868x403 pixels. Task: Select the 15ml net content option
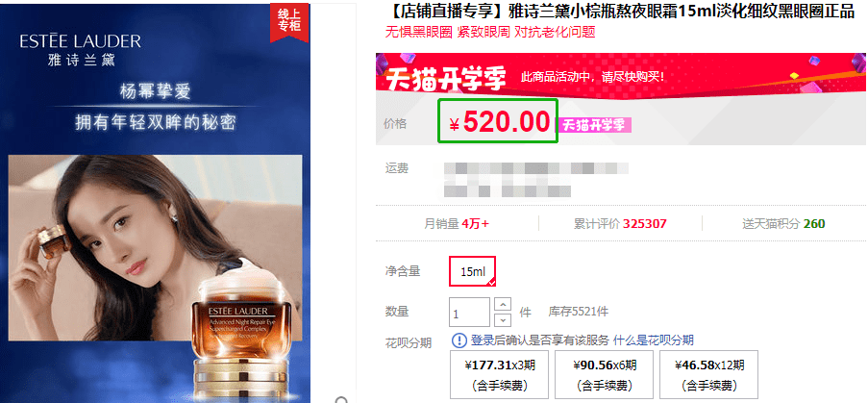472,271
